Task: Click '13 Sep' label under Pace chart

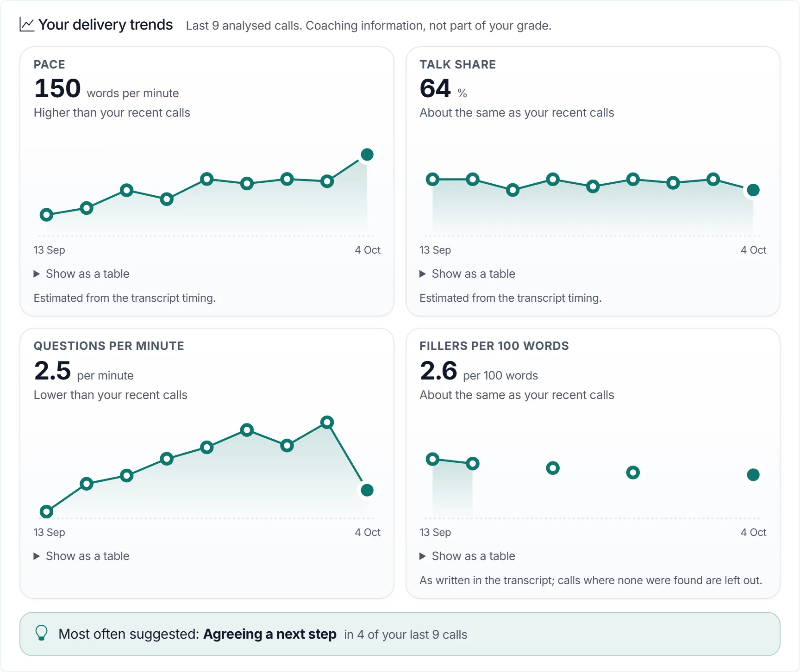Action: point(50,250)
